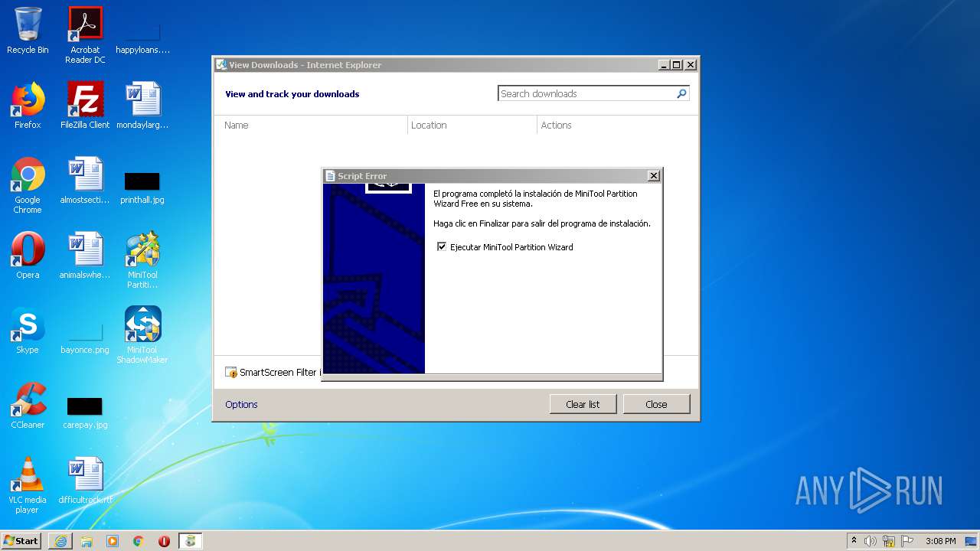Select the difficultrock.rtf document
The height and width of the screenshot is (551, 980).
(85, 481)
